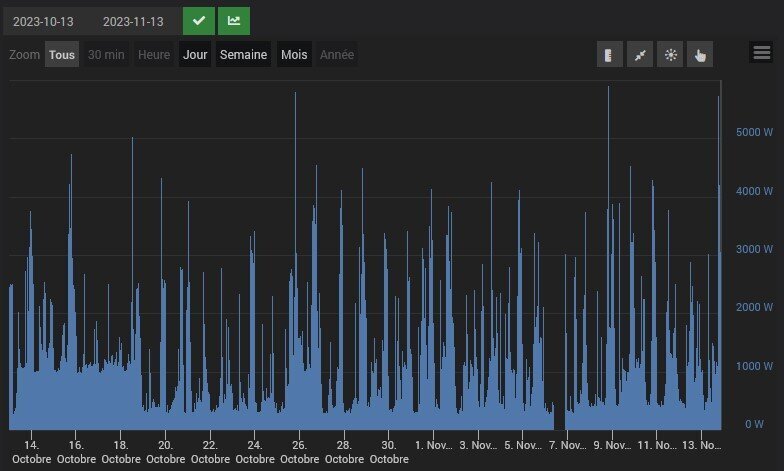Viewport: 784px width, 471px height.
Task: Edit the start date field 2023-10-13
Action: point(43,21)
